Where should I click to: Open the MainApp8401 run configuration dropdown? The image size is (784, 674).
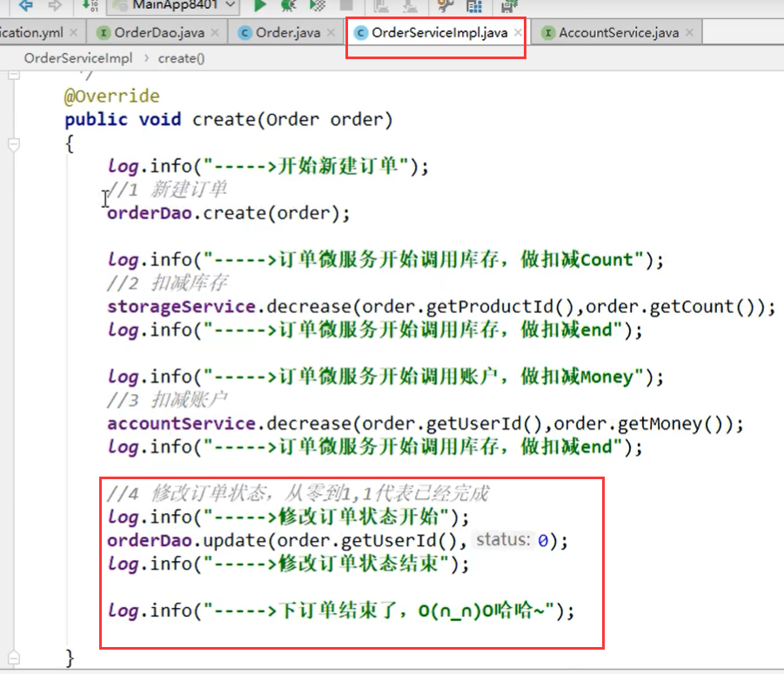(173, 5)
